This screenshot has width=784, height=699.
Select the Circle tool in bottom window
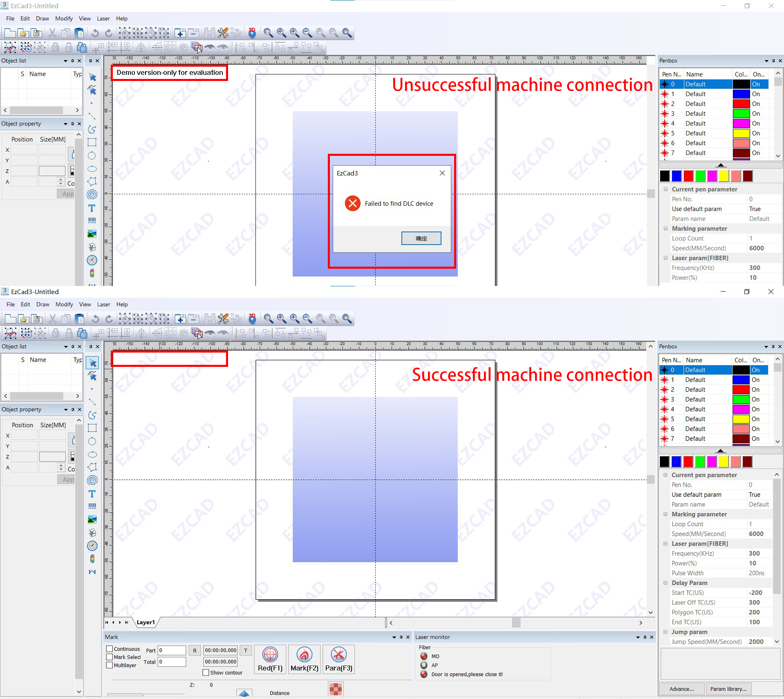tap(92, 441)
